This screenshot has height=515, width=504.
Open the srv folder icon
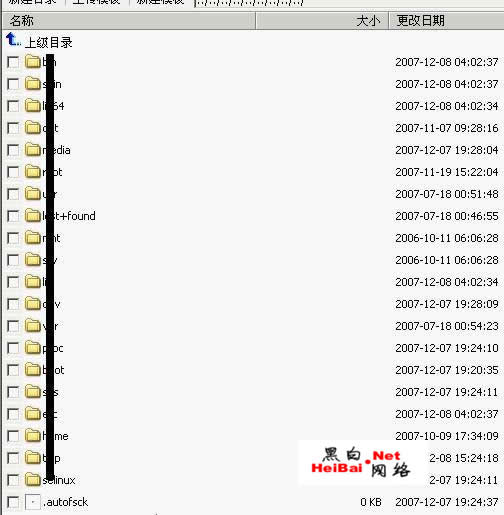point(33,260)
